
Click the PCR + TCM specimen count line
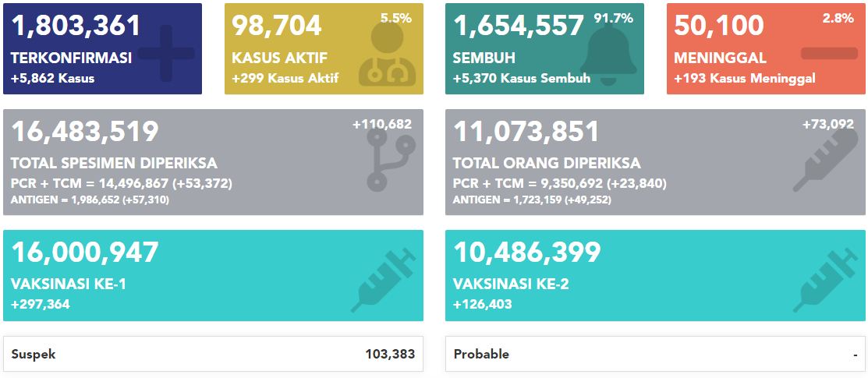121,184
